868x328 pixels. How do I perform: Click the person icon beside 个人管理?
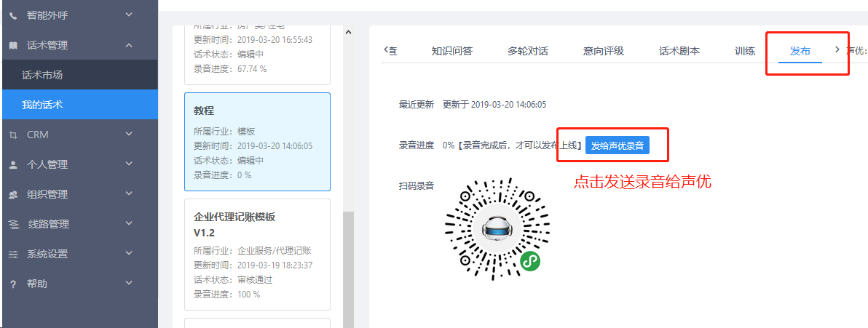[x=13, y=165]
